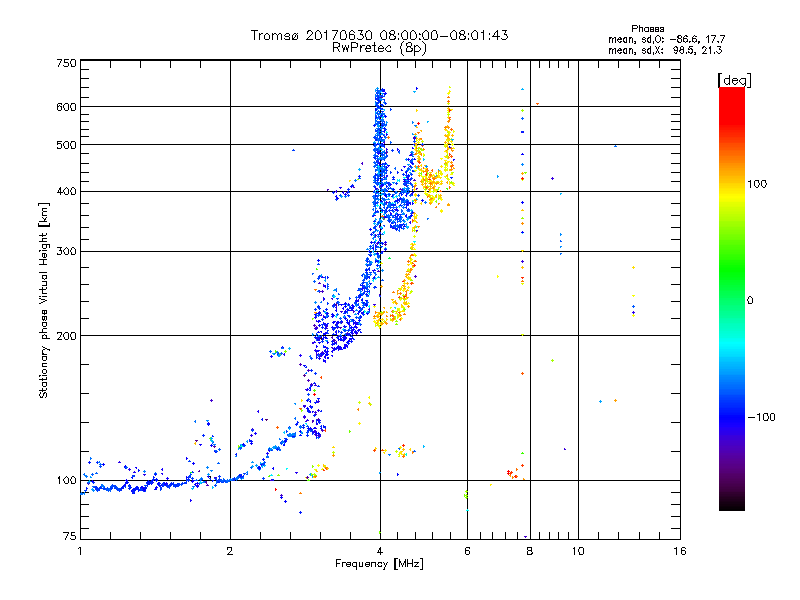Click the x-axis label '6'
Screen dimensions: 800x600
click(x=467, y=551)
